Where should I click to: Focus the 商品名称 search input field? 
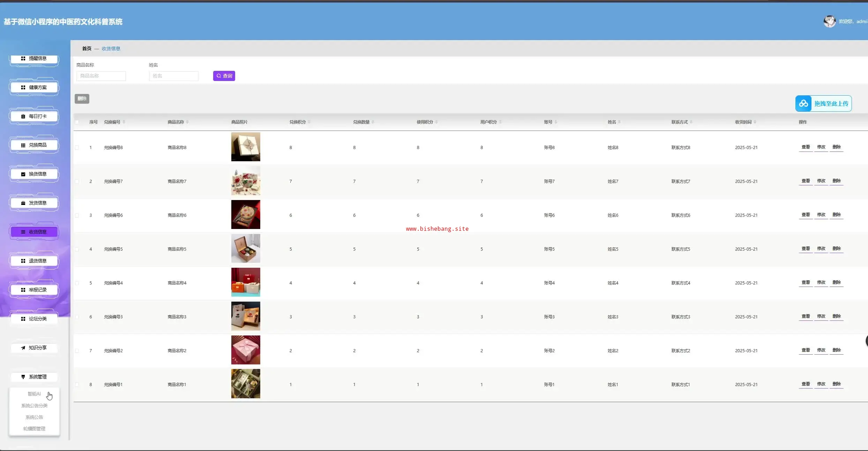[x=101, y=76]
